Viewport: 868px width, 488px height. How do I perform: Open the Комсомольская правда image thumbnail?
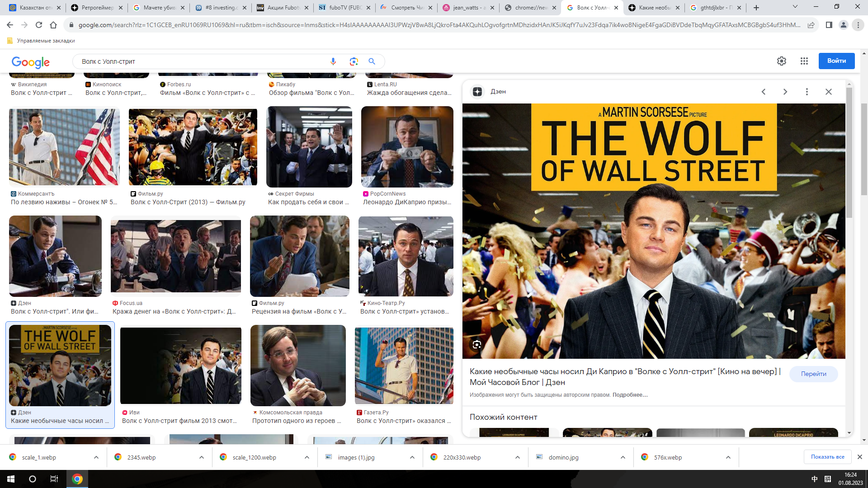[298, 366]
